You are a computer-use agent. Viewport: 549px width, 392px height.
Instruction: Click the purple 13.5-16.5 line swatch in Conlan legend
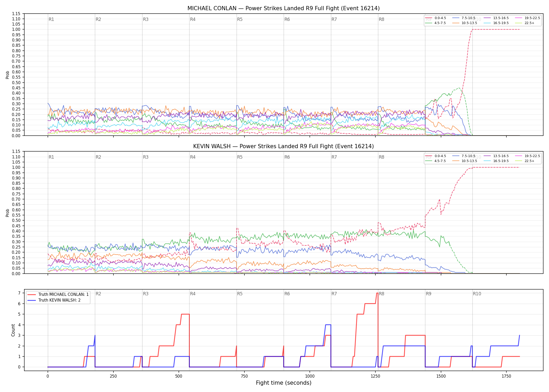(x=487, y=18)
